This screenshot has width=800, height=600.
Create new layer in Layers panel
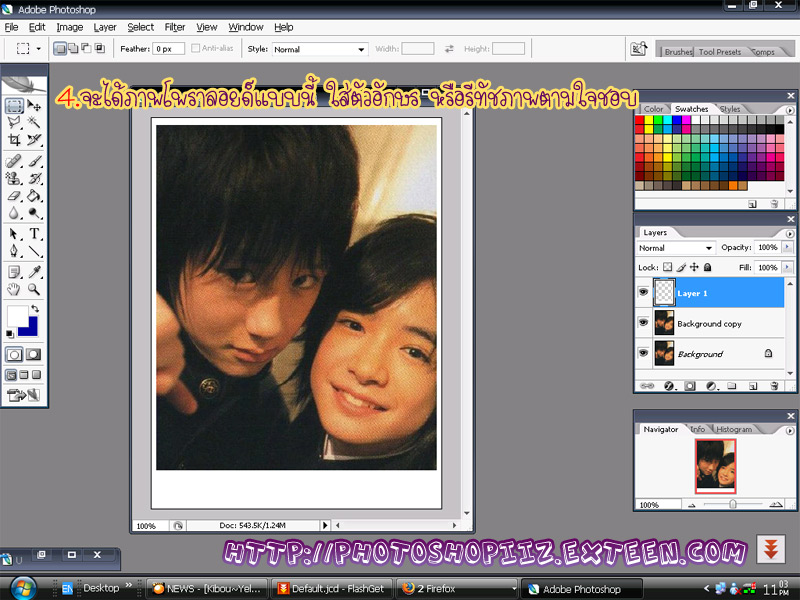click(753, 386)
